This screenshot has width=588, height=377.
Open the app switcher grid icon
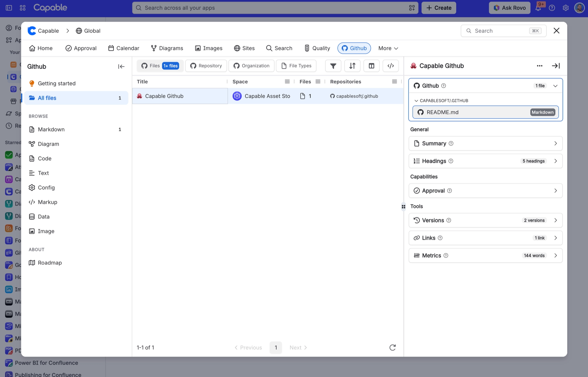(23, 8)
